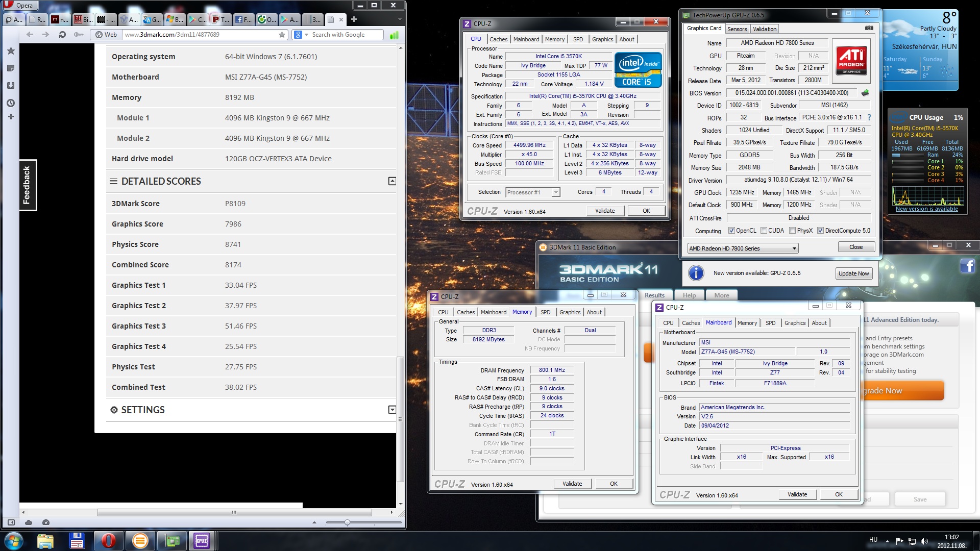Switch to Caches tab in top CPU-Z
980x551 pixels.
tap(498, 39)
